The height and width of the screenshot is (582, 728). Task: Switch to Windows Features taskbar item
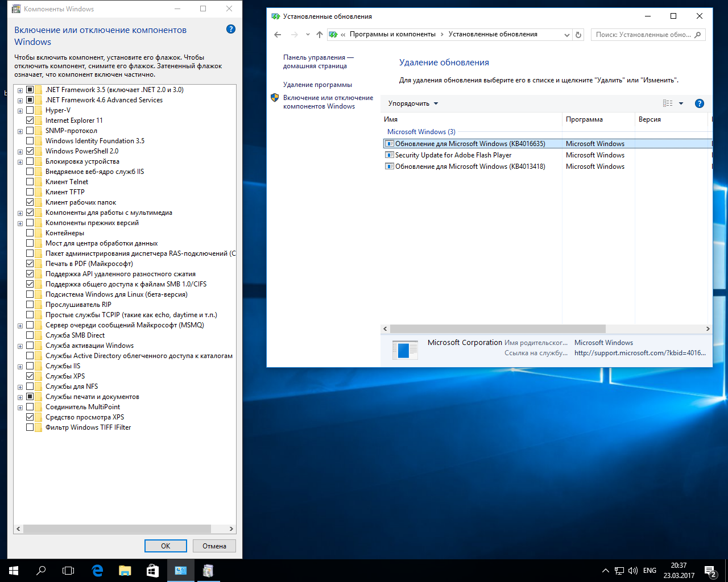208,571
